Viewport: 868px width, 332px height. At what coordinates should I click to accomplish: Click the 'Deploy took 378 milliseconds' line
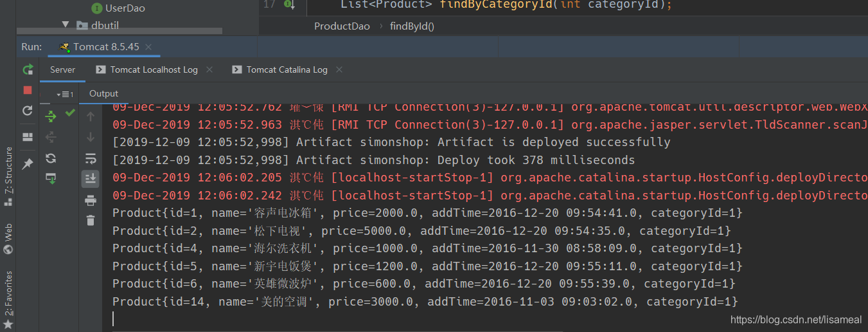(x=373, y=160)
